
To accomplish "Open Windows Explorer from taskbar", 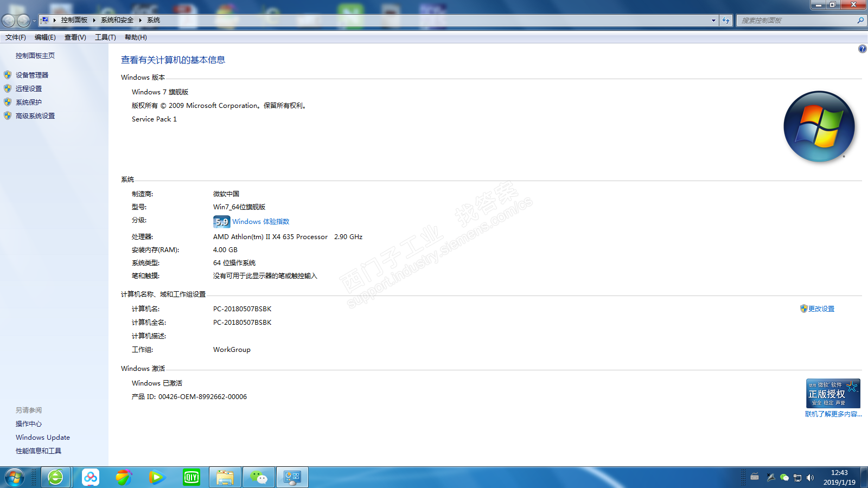I will (x=225, y=477).
